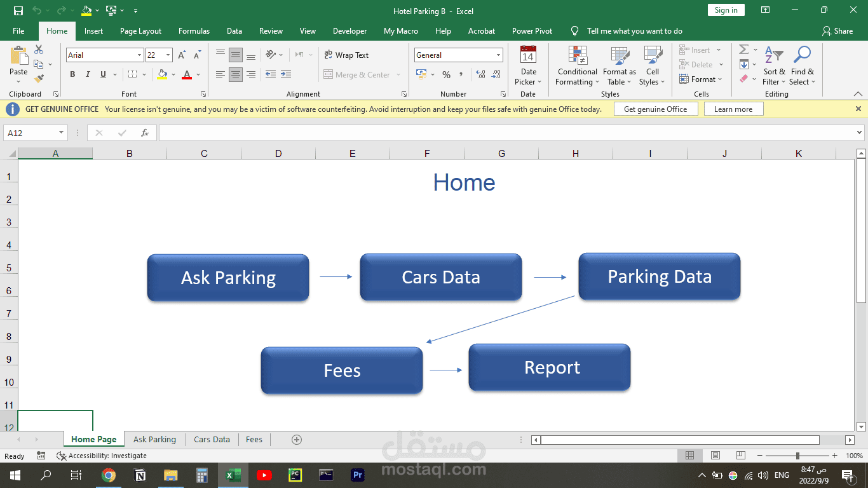Viewport: 868px width, 488px height.
Task: Click the Insert Function fx icon
Action: tap(145, 133)
